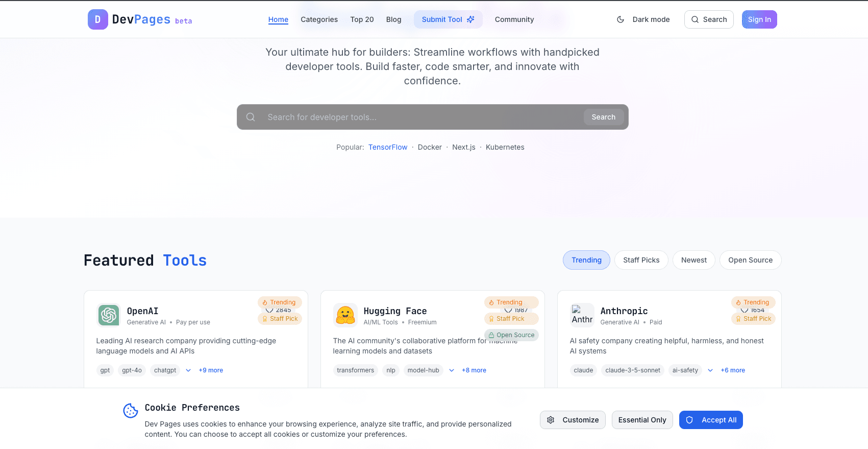Open Submit Tool page
This screenshot has width=868, height=449.
pyautogui.click(x=448, y=19)
